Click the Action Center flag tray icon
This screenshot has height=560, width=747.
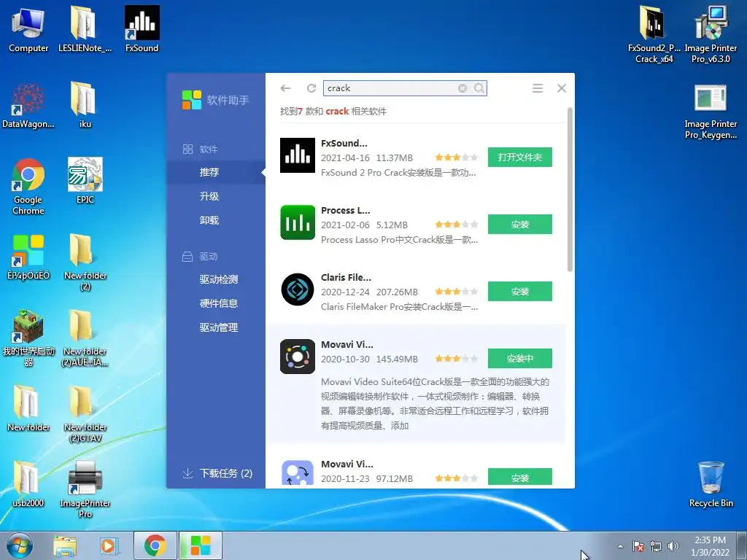click(638, 546)
